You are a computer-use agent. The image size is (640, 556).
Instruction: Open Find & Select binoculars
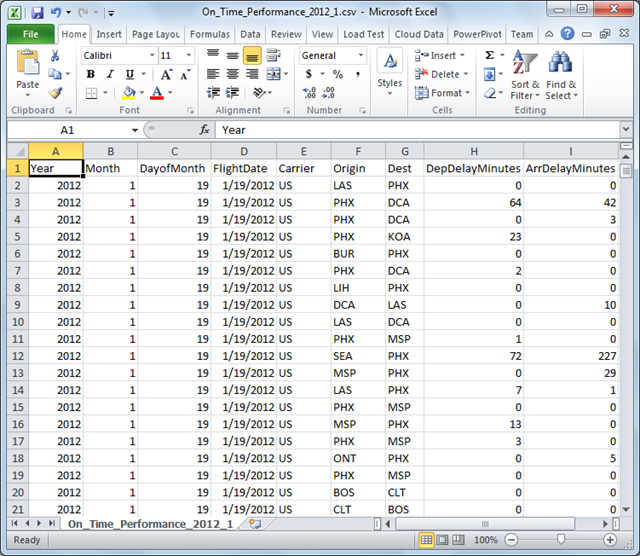(x=559, y=63)
